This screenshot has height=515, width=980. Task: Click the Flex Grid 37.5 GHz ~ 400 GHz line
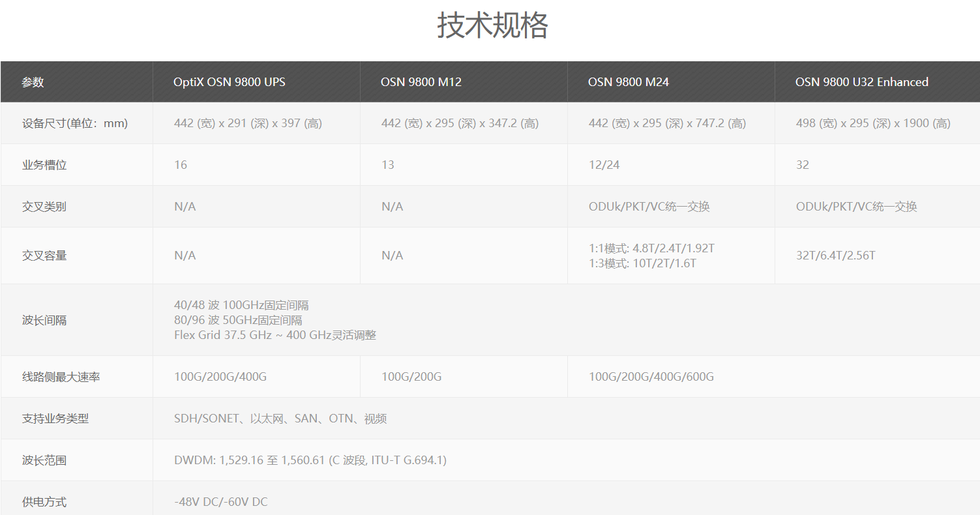[x=275, y=335]
